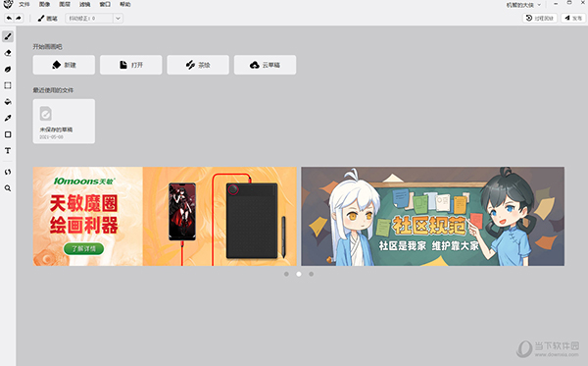588x366 pixels.
Task: Select the eyedropper tool
Action: pyautogui.click(x=8, y=118)
